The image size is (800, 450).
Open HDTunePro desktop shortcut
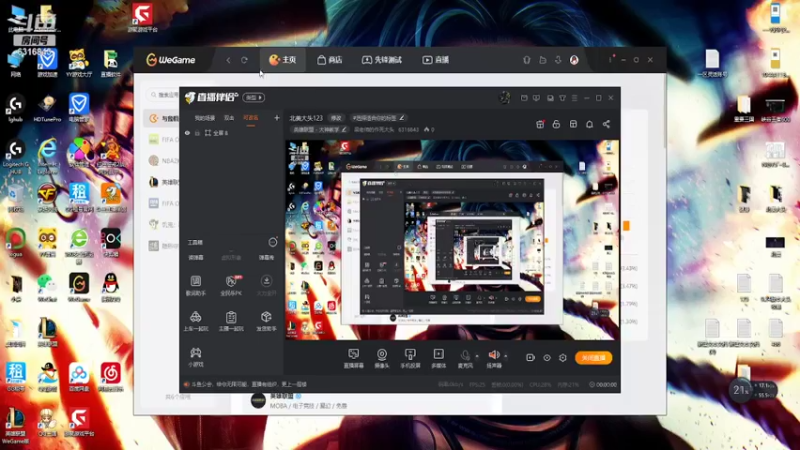pyautogui.click(x=47, y=108)
